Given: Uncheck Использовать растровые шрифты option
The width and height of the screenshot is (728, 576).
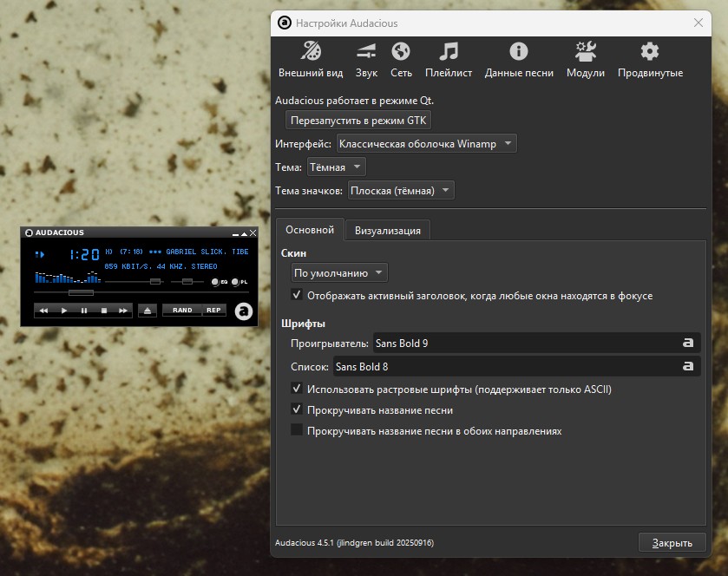Looking at the screenshot, I should [297, 389].
